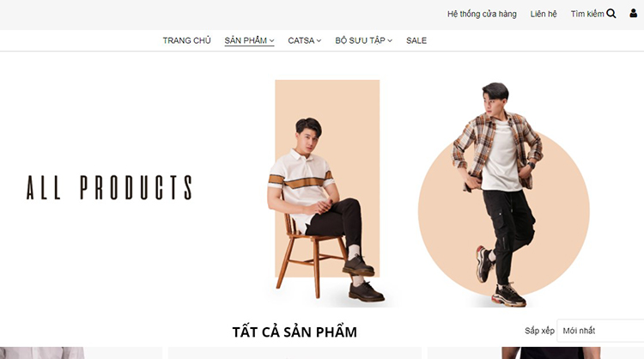
Task: Click the Tìm kiếm search text
Action: (587, 14)
